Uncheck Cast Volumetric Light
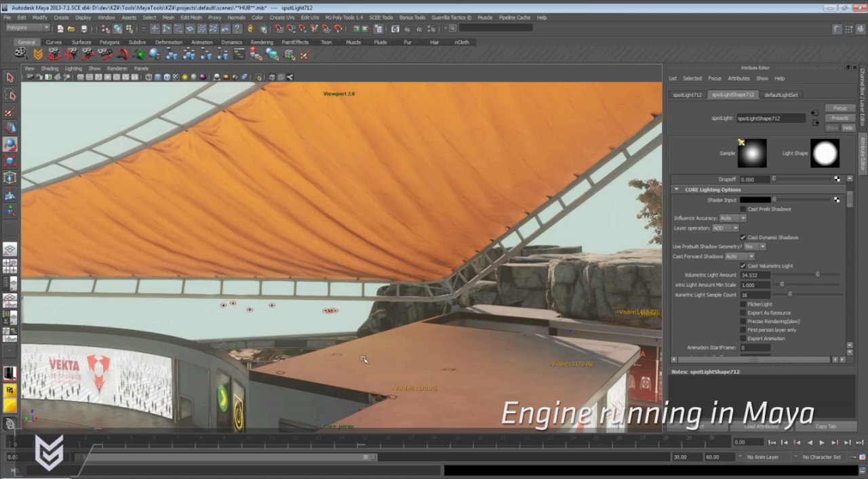Screen dimensions: 868x479 pyautogui.click(x=743, y=266)
